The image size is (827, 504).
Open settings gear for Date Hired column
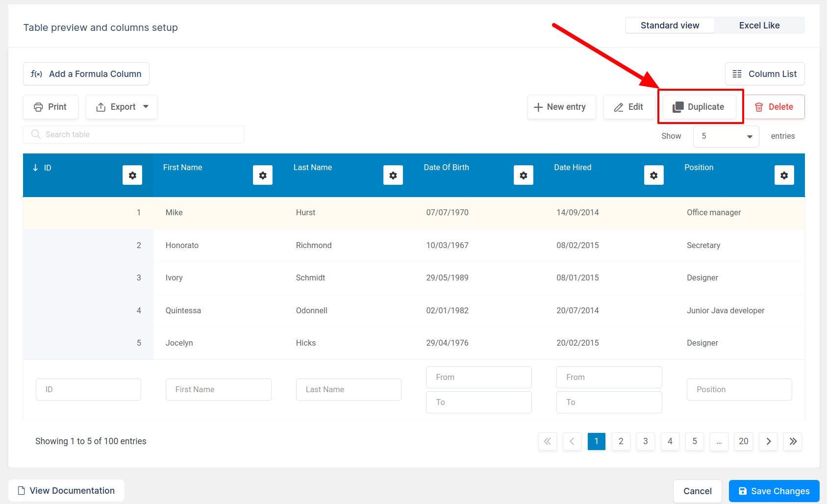click(x=654, y=175)
